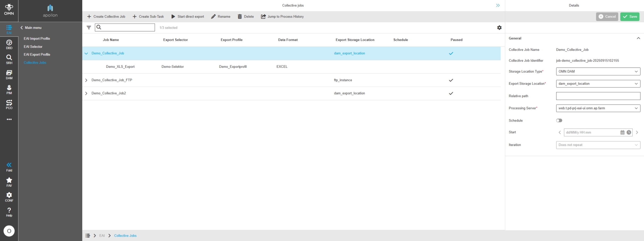Viewport: 644px width, 241px height.
Task: Open the Storage Location Type dropdown
Action: point(598,71)
